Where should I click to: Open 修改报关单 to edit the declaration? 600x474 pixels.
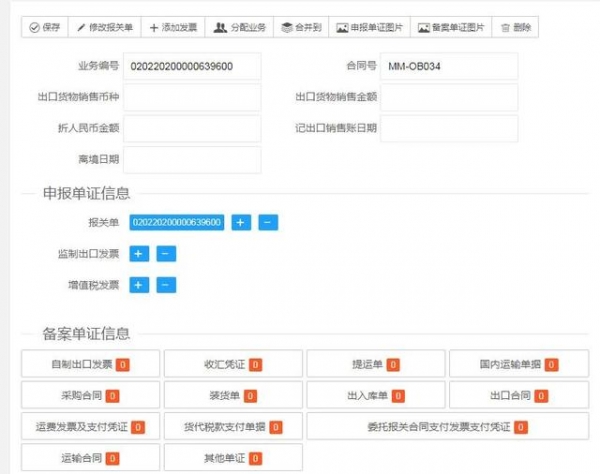[x=105, y=28]
